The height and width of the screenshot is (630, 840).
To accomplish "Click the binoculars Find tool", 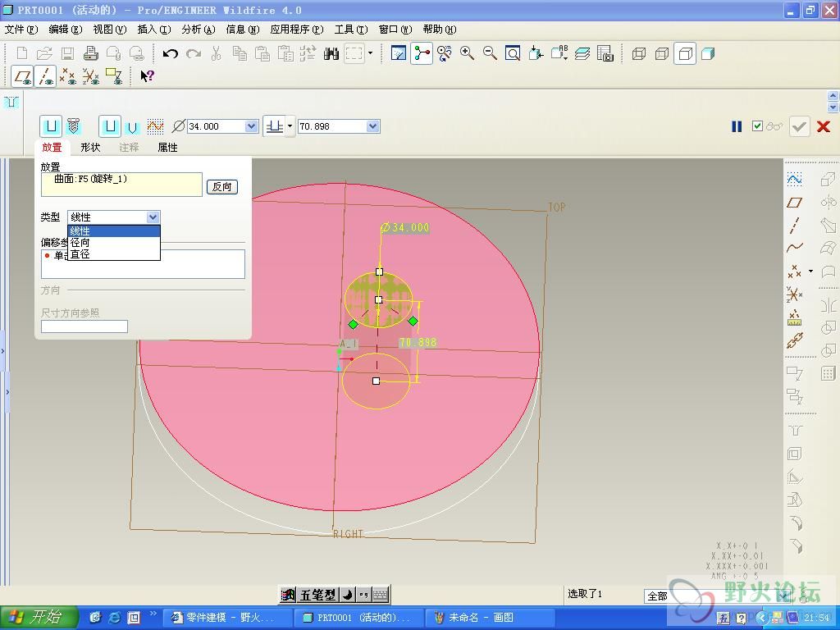I will click(x=331, y=53).
